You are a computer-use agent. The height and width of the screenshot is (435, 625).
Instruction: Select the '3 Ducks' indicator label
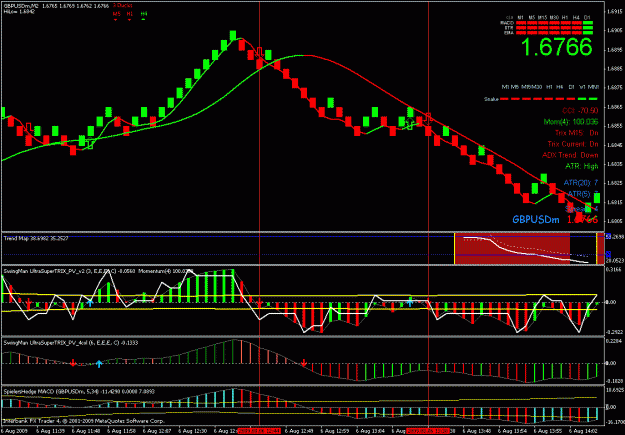[x=122, y=6]
